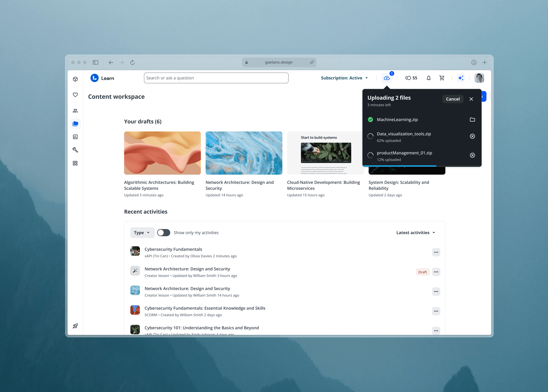This screenshot has width=548, height=392.
Task: Open the users group sidebar icon
Action: click(x=75, y=111)
